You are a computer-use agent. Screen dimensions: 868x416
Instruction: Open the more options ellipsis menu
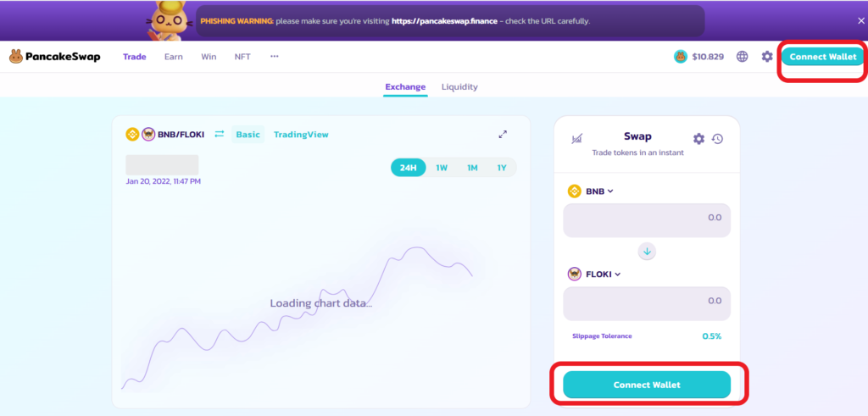pyautogui.click(x=275, y=57)
